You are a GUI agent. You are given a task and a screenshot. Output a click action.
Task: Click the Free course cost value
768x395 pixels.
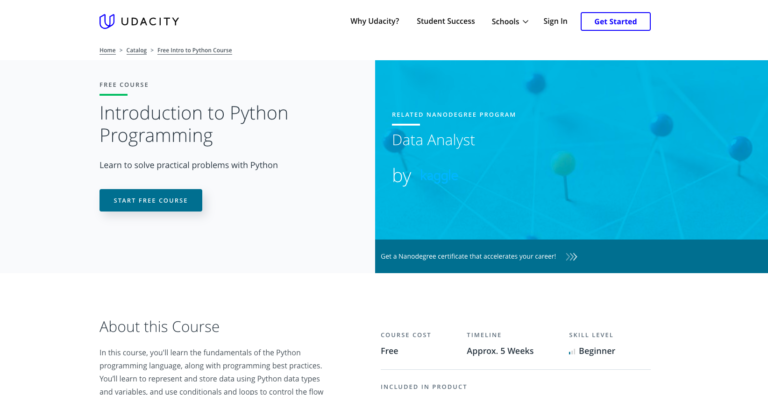tap(389, 351)
